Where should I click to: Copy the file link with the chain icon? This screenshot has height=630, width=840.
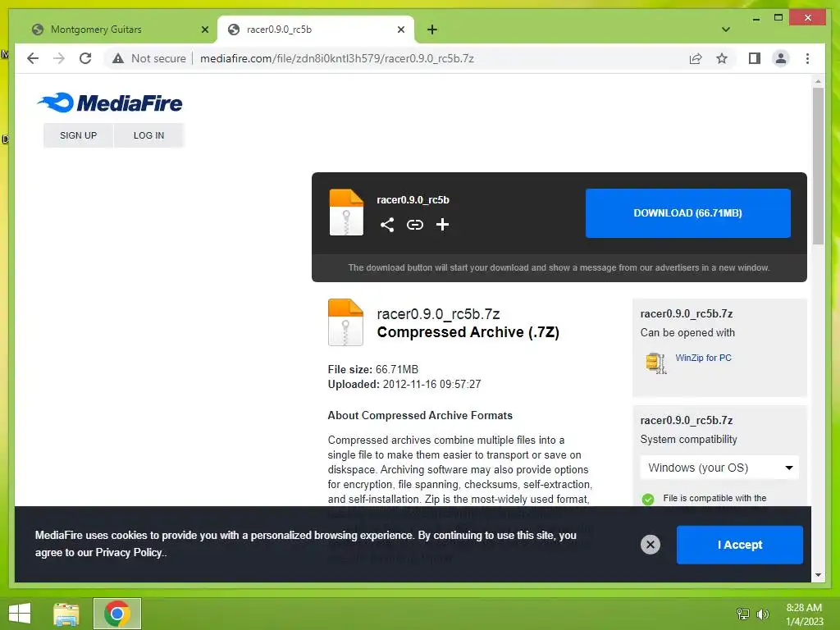pyautogui.click(x=414, y=225)
